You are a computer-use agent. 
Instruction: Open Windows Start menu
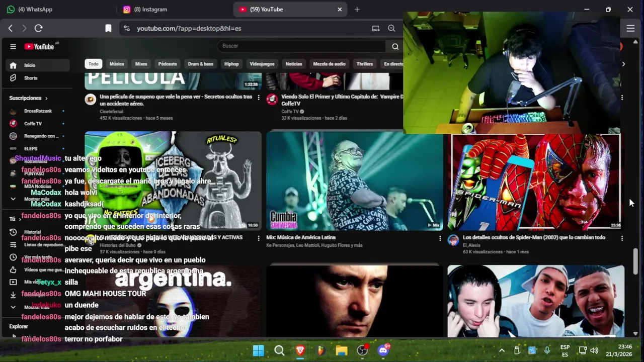(259, 350)
